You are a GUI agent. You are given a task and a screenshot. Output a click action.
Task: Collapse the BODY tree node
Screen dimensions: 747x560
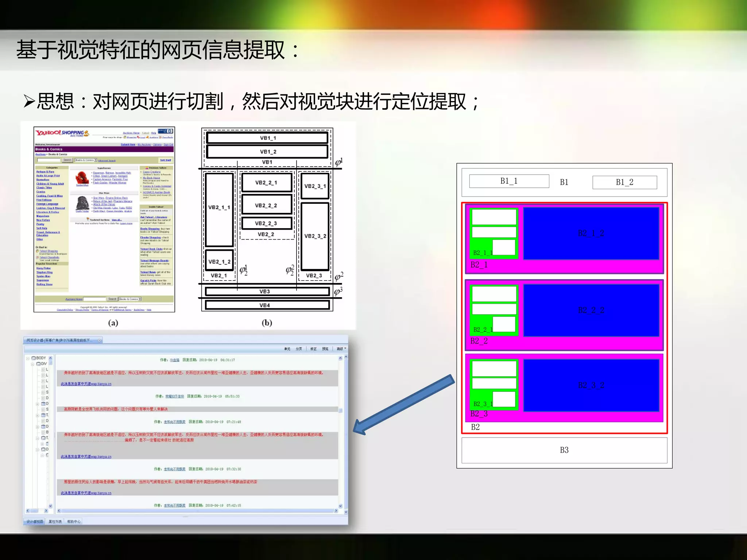tap(28, 358)
